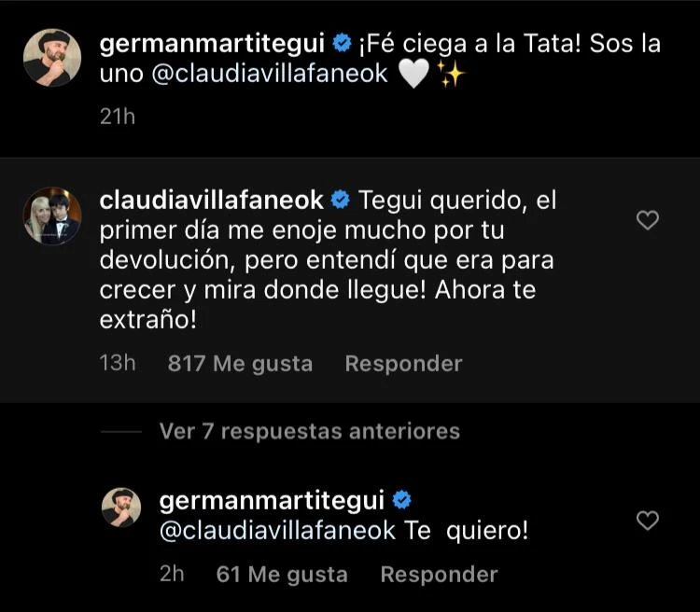Viewport: 700px width, 612px height.
Task: Open germanmartitegui's profile picture in the caption
Action: (x=51, y=58)
